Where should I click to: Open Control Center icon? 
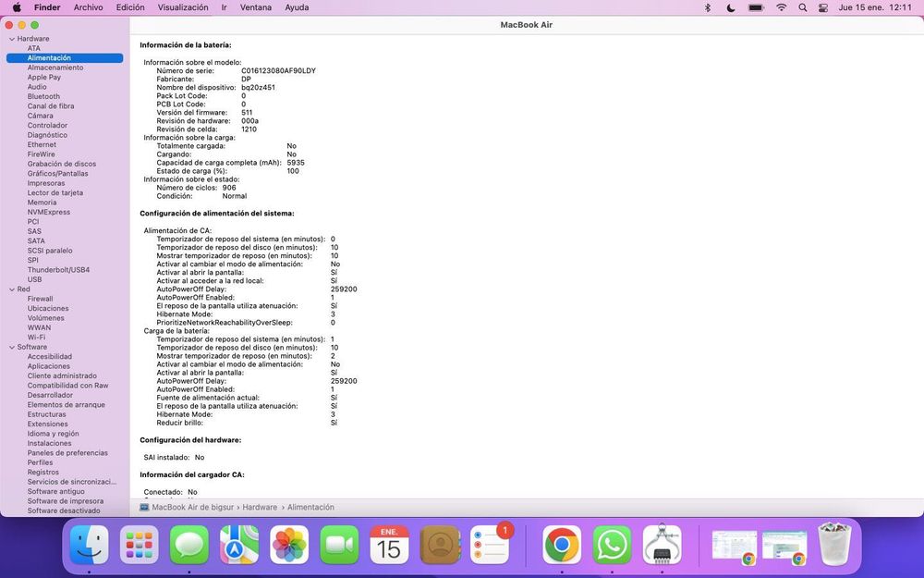point(823,7)
